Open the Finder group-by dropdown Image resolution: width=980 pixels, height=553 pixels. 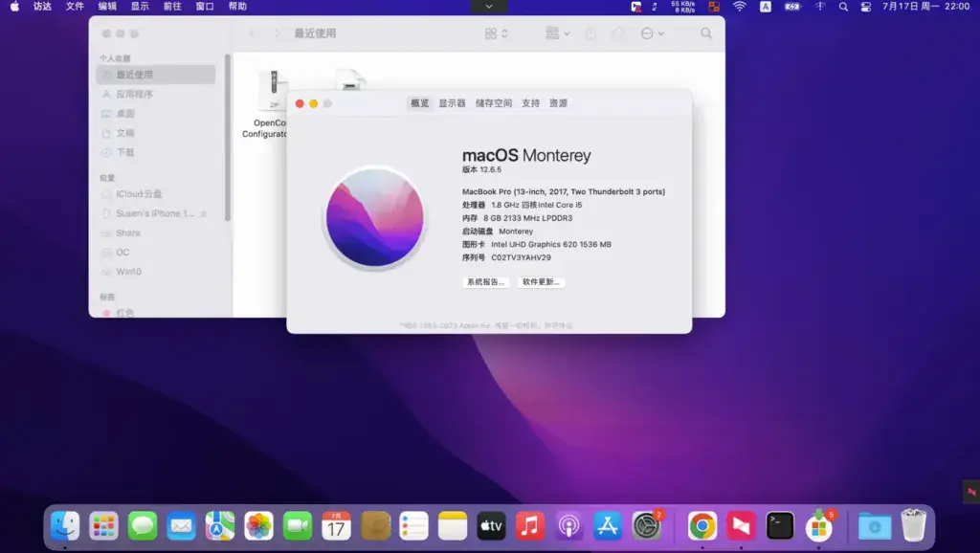(x=558, y=33)
